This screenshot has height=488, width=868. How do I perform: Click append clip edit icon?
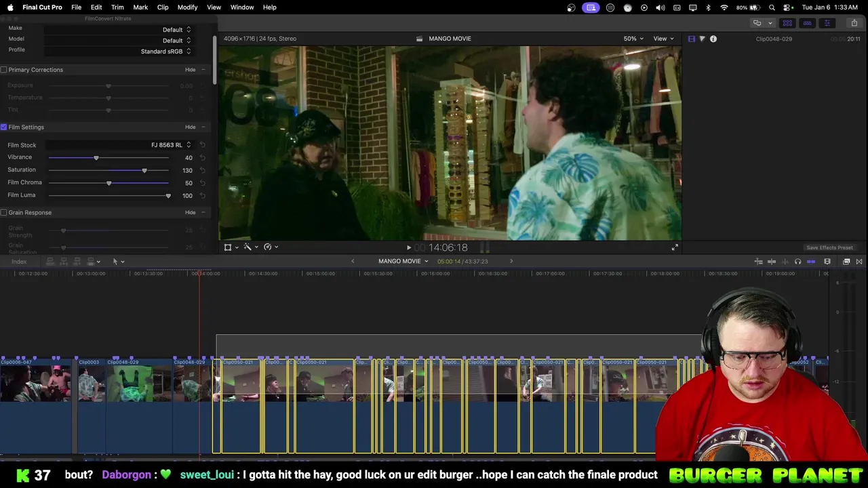point(77,262)
